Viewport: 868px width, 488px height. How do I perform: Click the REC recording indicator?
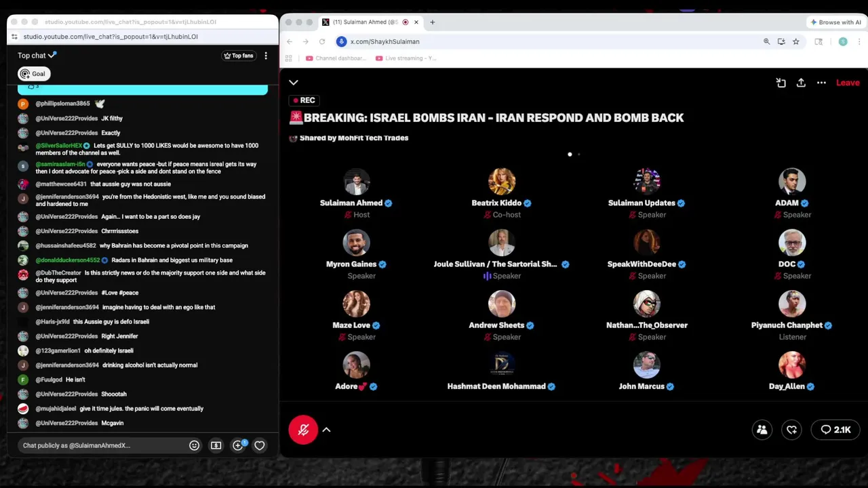pos(304,100)
